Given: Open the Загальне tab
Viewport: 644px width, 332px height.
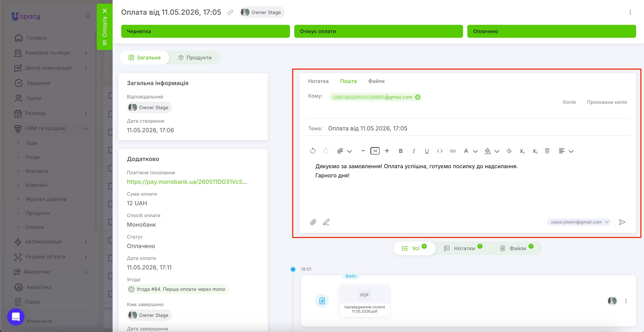Looking at the screenshot, I should [144, 58].
